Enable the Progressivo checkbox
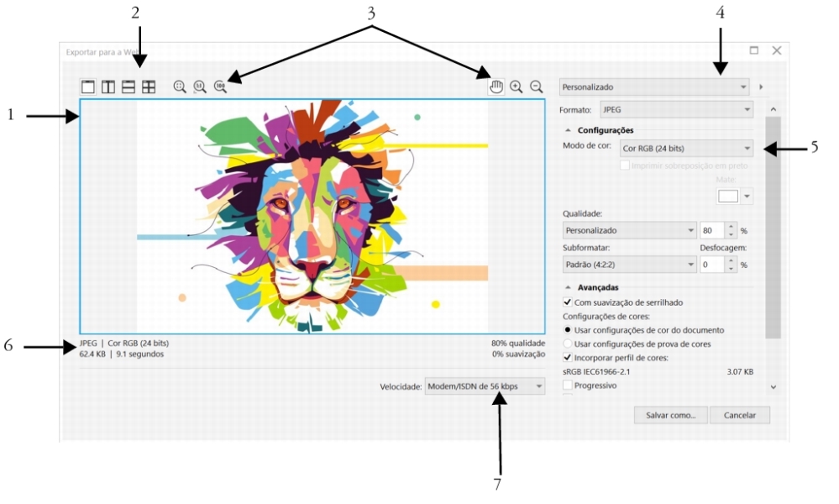The height and width of the screenshot is (504, 839). point(568,386)
